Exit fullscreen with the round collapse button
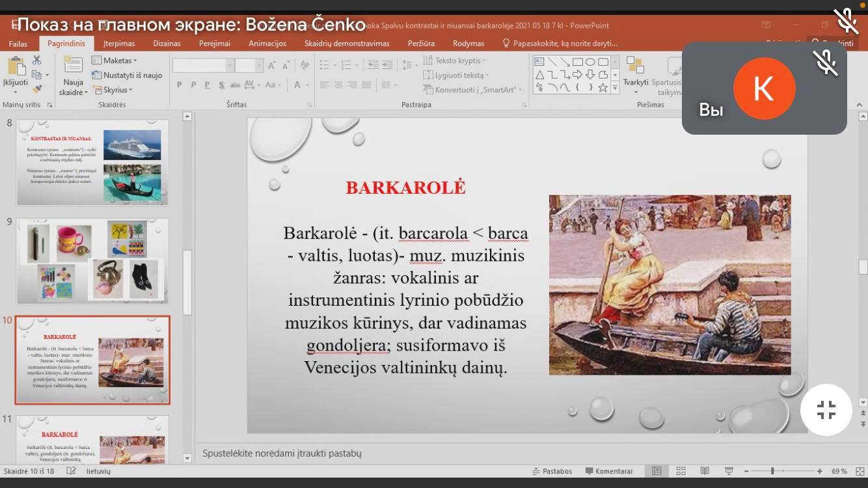The width and height of the screenshot is (868, 488). (826, 410)
